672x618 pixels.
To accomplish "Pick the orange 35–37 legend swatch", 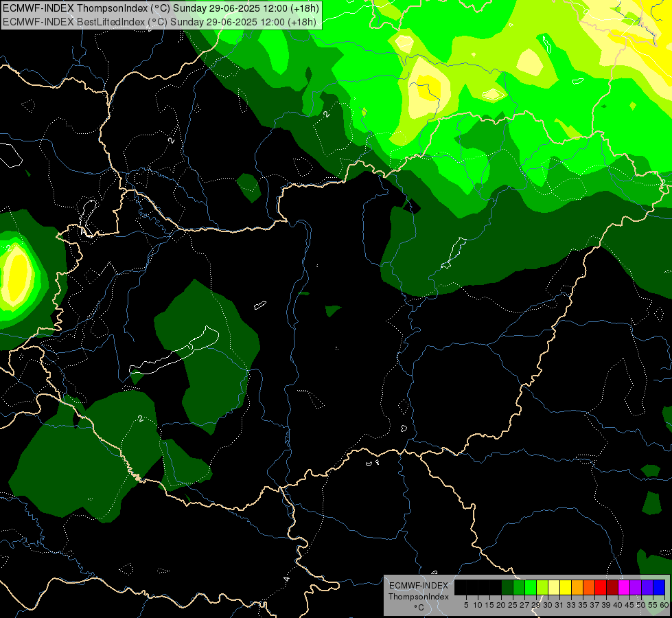I will point(589,587).
